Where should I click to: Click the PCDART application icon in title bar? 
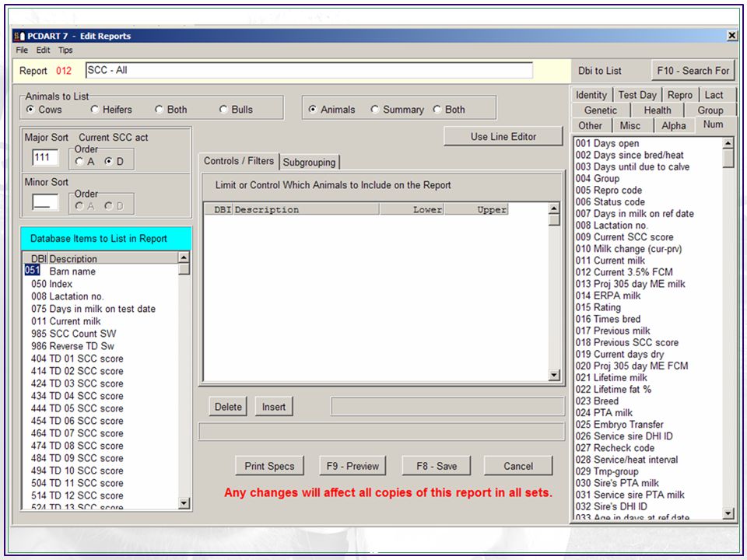(x=19, y=37)
